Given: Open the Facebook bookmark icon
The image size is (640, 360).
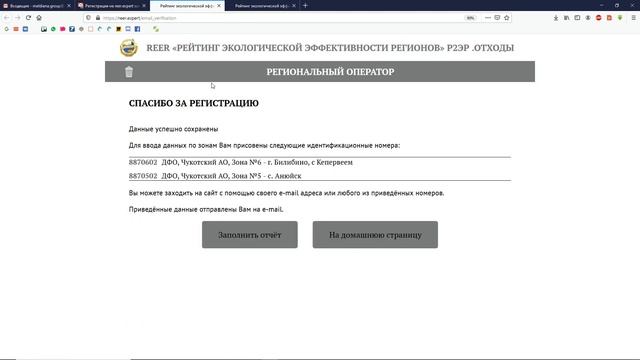Looking at the screenshot, I should 138,29.
